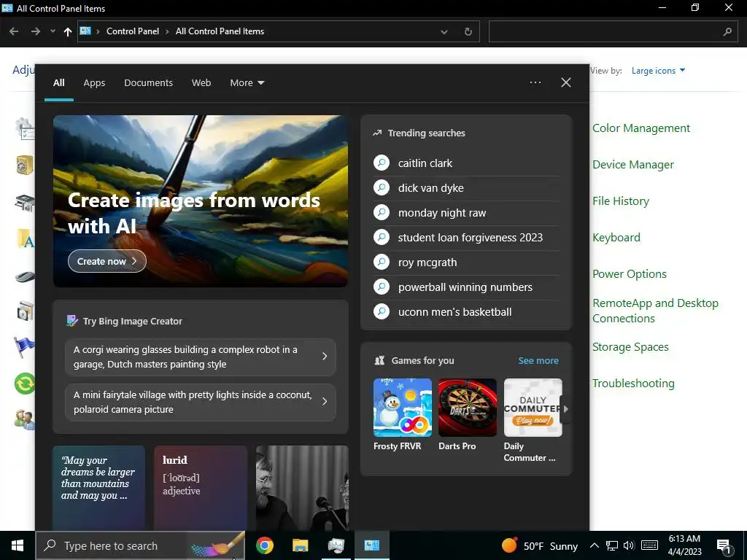Viewport: 747px width, 560px height.
Task: Click search icon beside roy mcgrath
Action: click(381, 262)
